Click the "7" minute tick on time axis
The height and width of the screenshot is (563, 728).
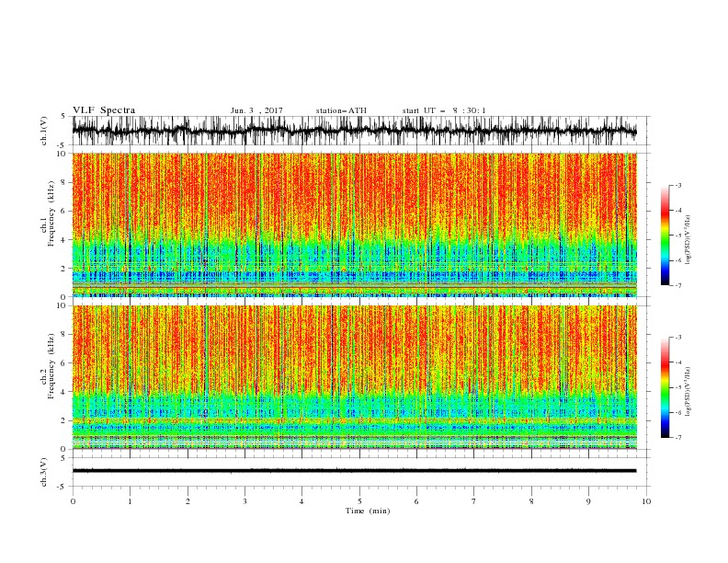[x=474, y=501]
